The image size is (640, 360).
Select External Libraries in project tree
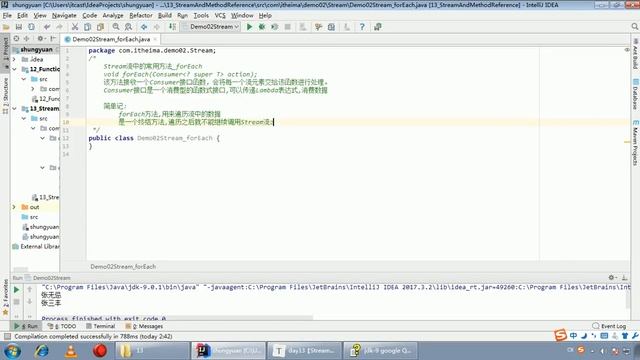coord(36,247)
